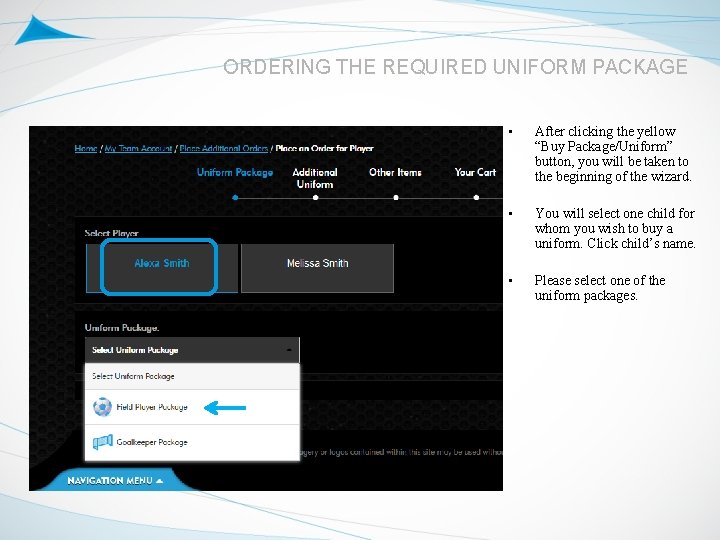Choose the Field Player Package option
The height and width of the screenshot is (540, 720).
pos(192,407)
